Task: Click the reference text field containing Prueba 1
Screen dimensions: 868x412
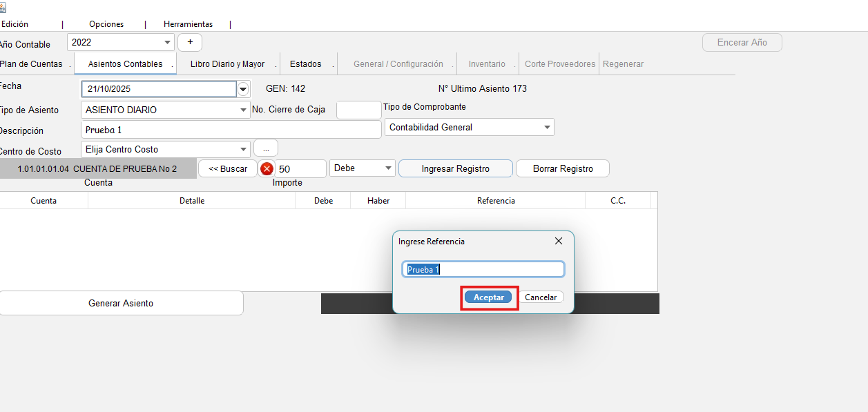Action: pos(483,270)
